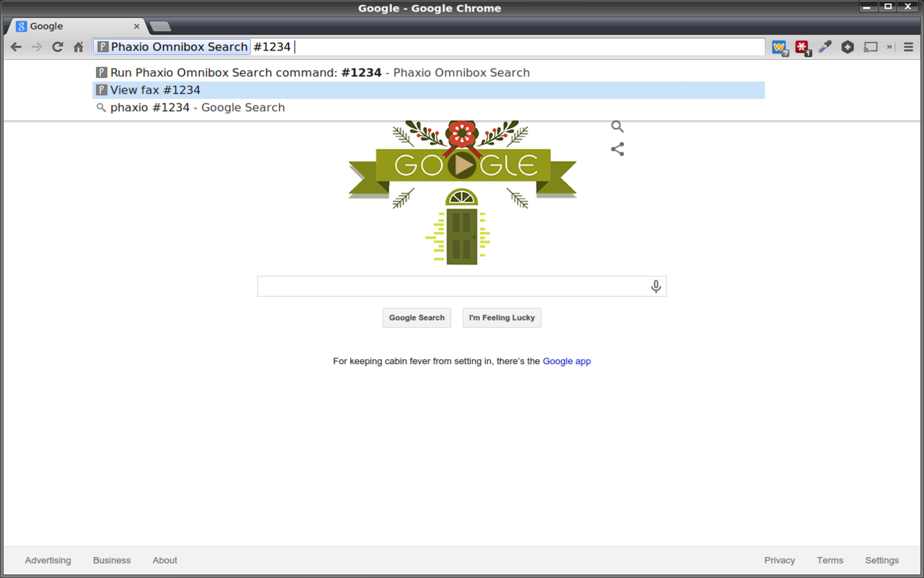
Task: Click the door in the Google doodle
Action: [462, 236]
